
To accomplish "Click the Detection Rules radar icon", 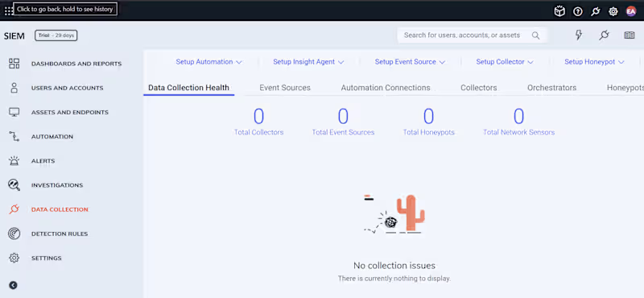I will point(14,234).
